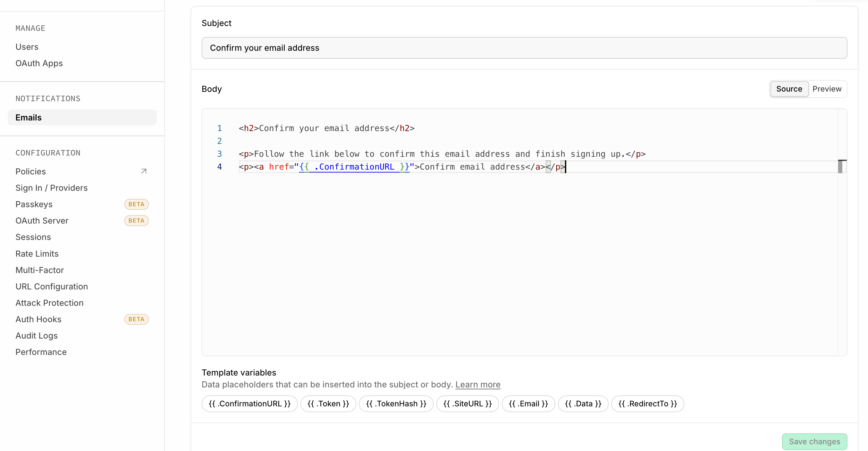Insert the {{ .Email }} variable chip
The height and width of the screenshot is (451, 868).
coord(528,403)
